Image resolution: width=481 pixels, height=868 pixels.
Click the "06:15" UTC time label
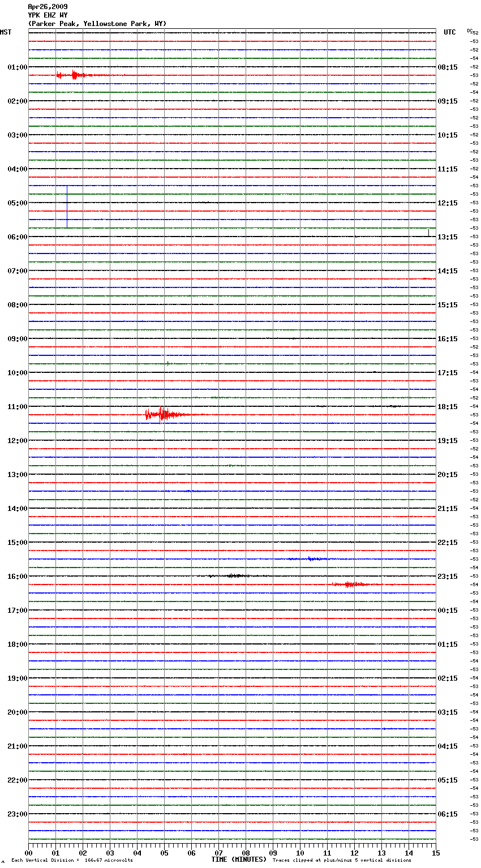pyautogui.click(x=448, y=814)
